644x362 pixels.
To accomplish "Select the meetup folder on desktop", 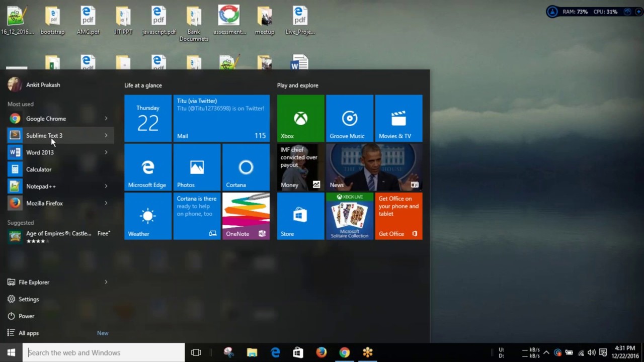I will click(265, 21).
